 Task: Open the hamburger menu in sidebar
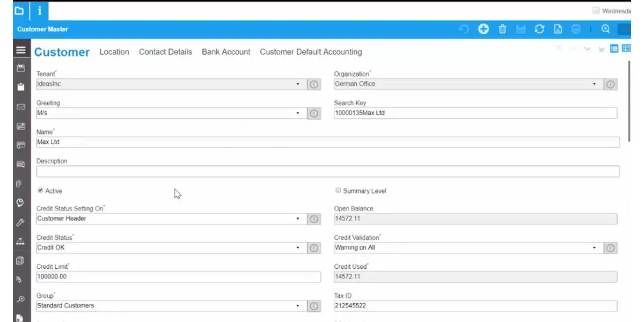coord(21,50)
